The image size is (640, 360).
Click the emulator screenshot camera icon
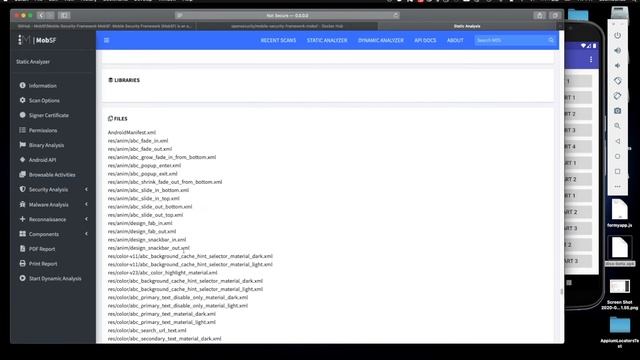[618, 111]
